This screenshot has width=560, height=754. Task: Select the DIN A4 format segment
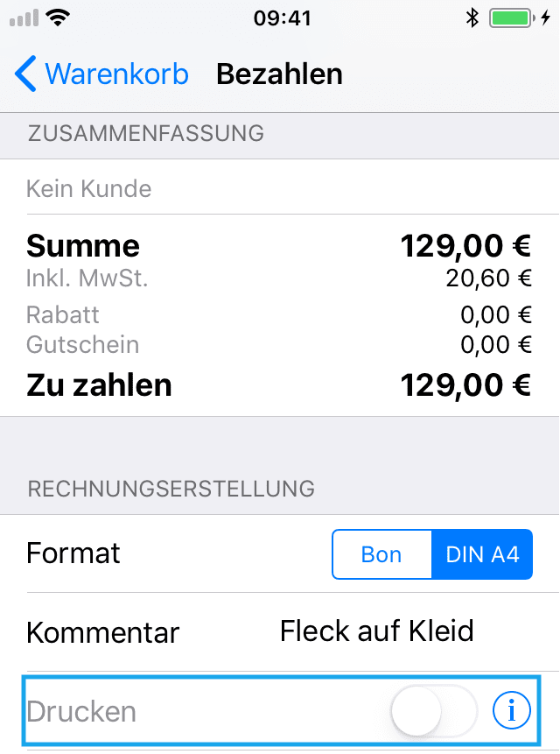(x=482, y=554)
